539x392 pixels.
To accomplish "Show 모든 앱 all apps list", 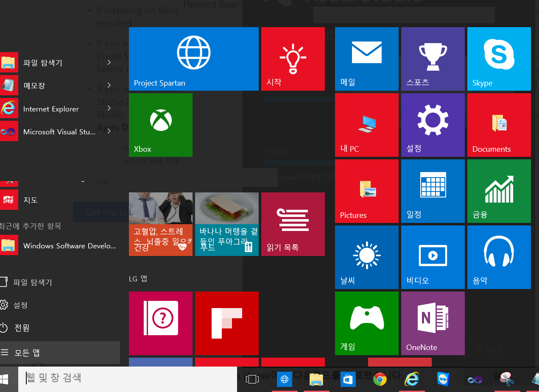I will [x=60, y=353].
